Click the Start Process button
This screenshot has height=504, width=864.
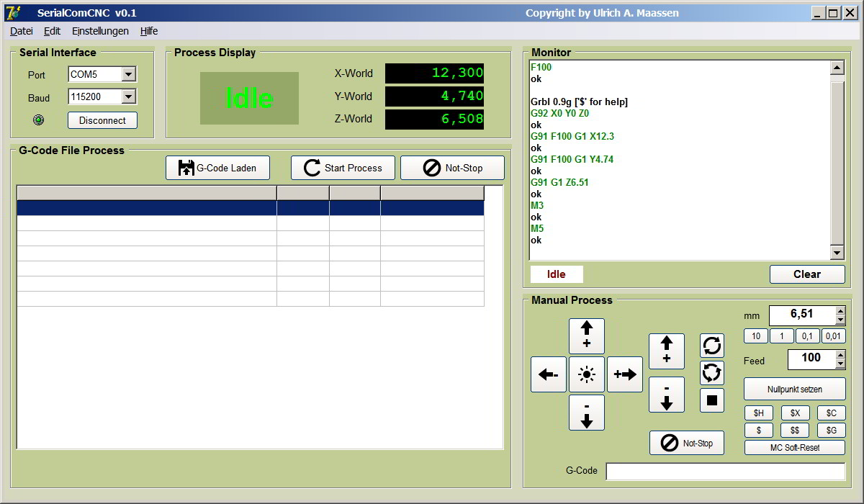[x=343, y=168]
